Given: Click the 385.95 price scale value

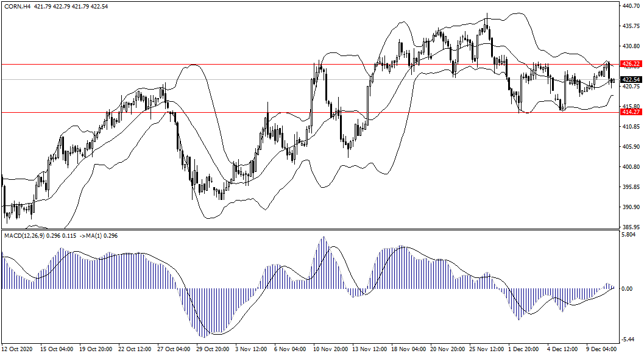Looking at the screenshot, I should 630,227.
